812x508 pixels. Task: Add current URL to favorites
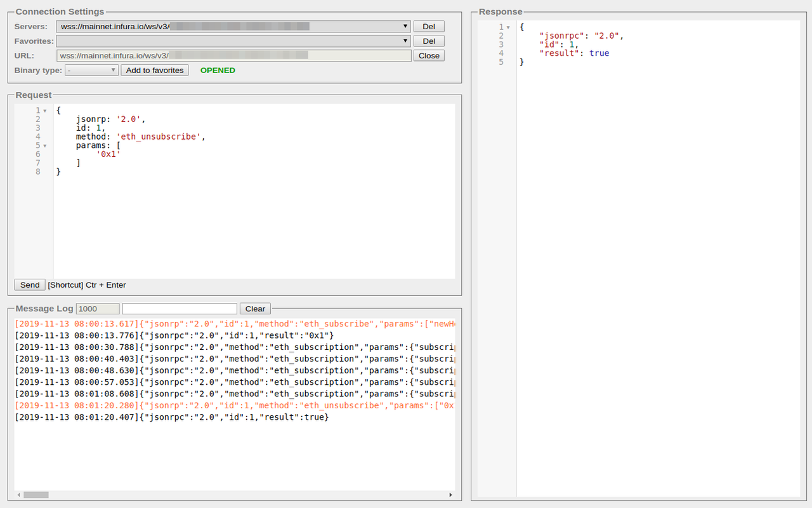pos(155,70)
